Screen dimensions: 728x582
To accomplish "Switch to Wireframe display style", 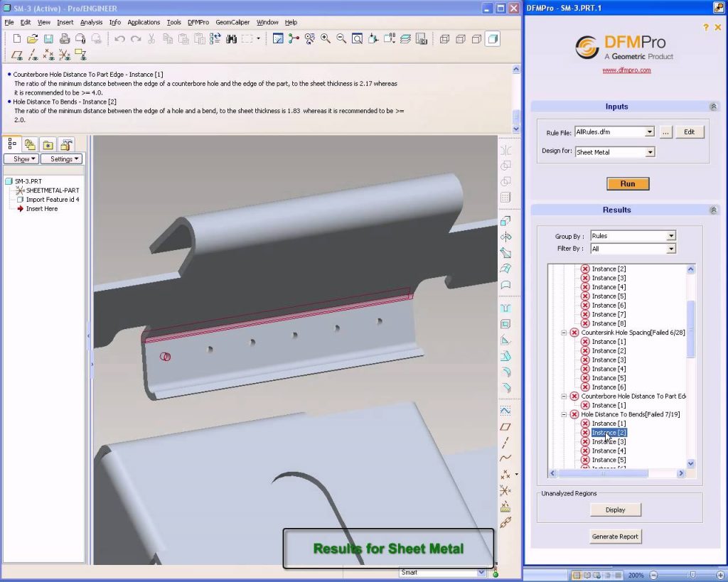I will pyautogui.click(x=444, y=39).
